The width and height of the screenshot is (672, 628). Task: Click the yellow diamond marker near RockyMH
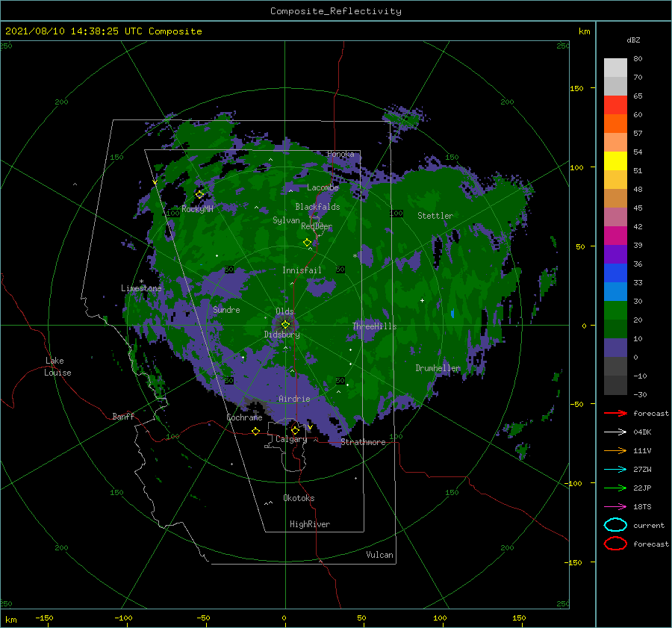(199, 195)
